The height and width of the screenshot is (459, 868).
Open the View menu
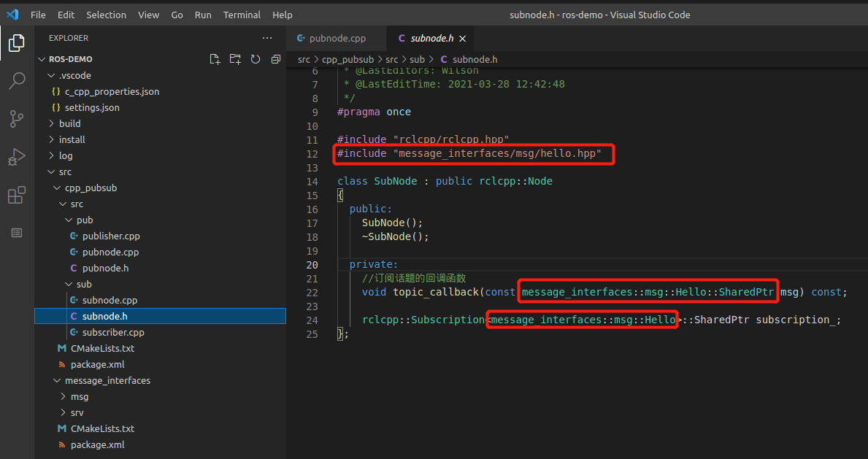148,15
